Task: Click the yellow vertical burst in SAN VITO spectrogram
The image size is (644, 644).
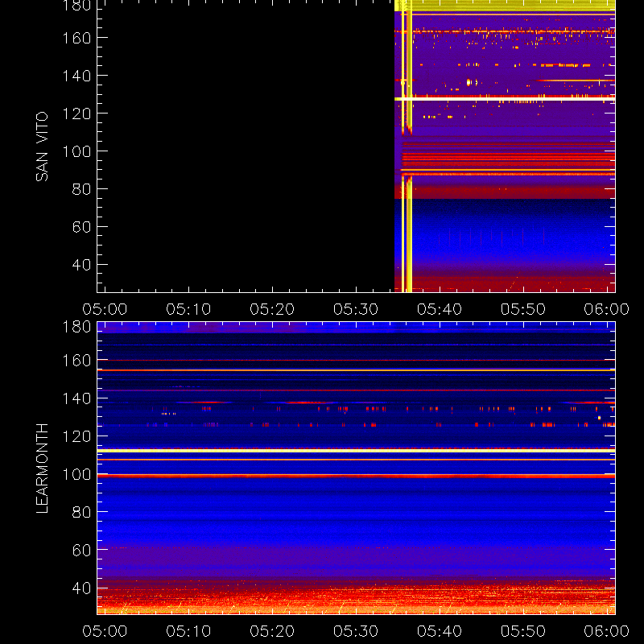Action: coord(407,147)
